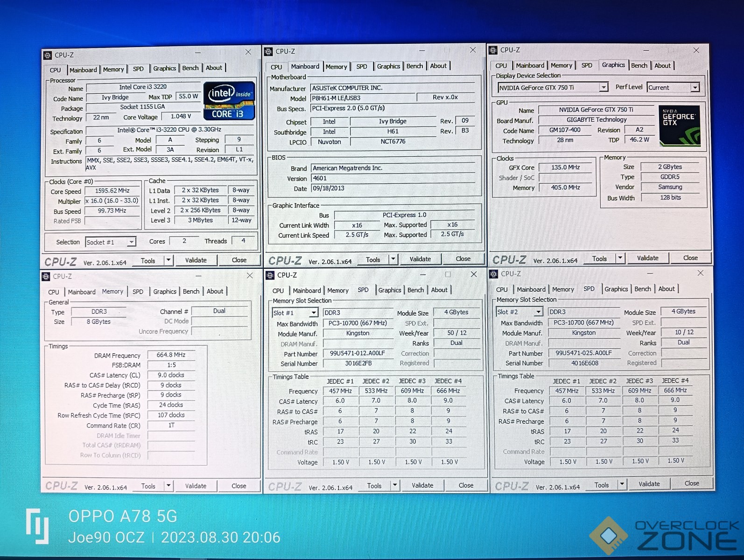Image resolution: width=744 pixels, height=560 pixels.
Task: Open the Slot #2 memory slot dropdown
Action: (538, 312)
